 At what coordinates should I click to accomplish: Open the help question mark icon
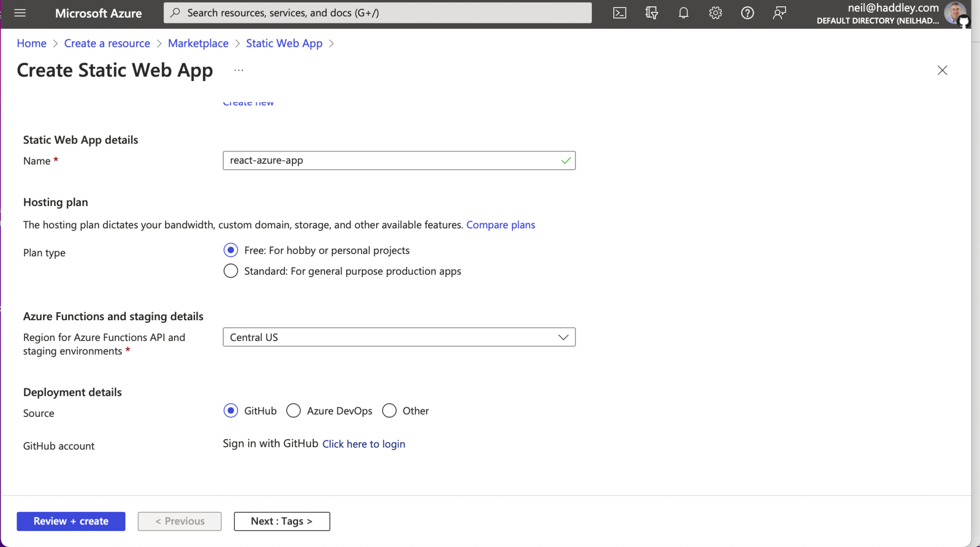pyautogui.click(x=747, y=13)
